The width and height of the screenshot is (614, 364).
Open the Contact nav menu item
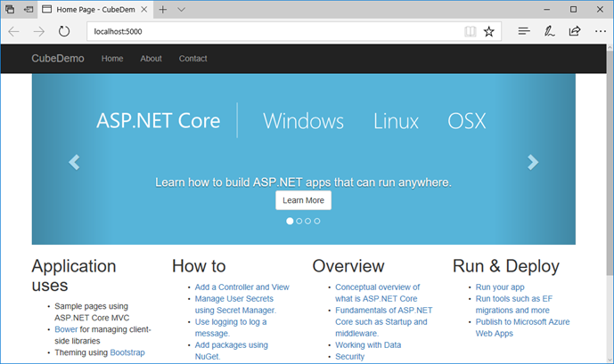(x=192, y=59)
